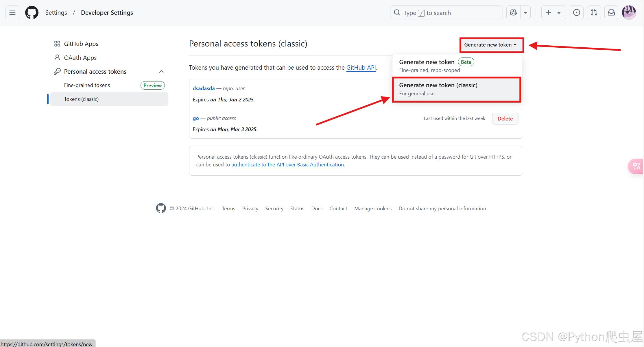Click the user profile avatar
The image size is (644, 347).
coord(629,12)
